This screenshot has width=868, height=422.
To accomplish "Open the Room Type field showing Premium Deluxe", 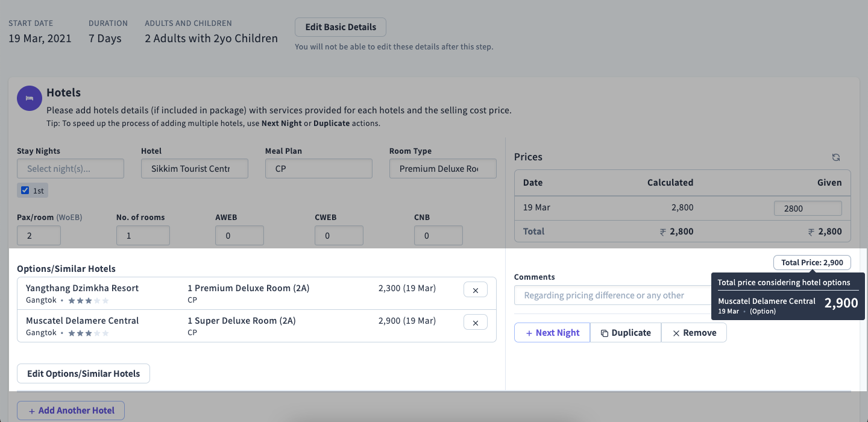I will pyautogui.click(x=442, y=168).
